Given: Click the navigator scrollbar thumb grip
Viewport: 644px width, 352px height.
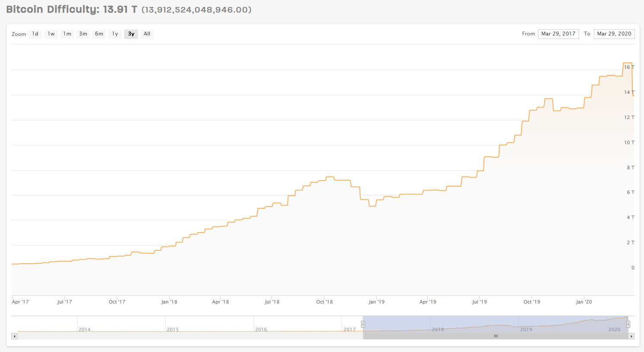Looking at the screenshot, I should (x=496, y=336).
